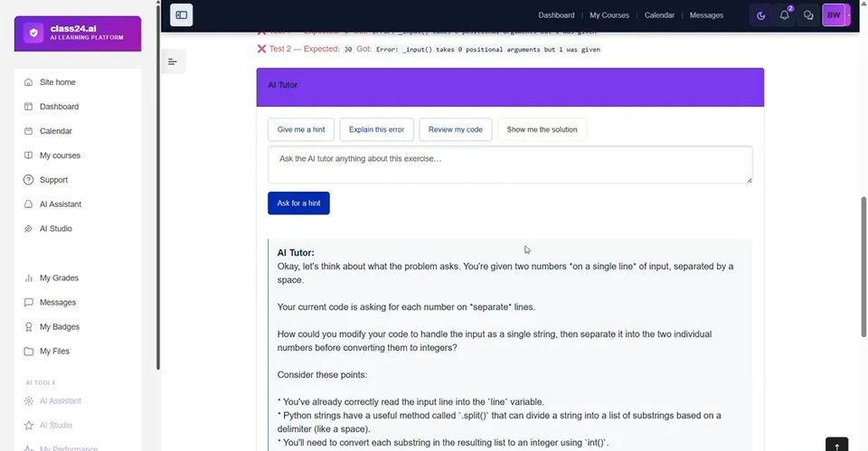
Task: Click the class24.ai platform title text
Action: point(73,28)
